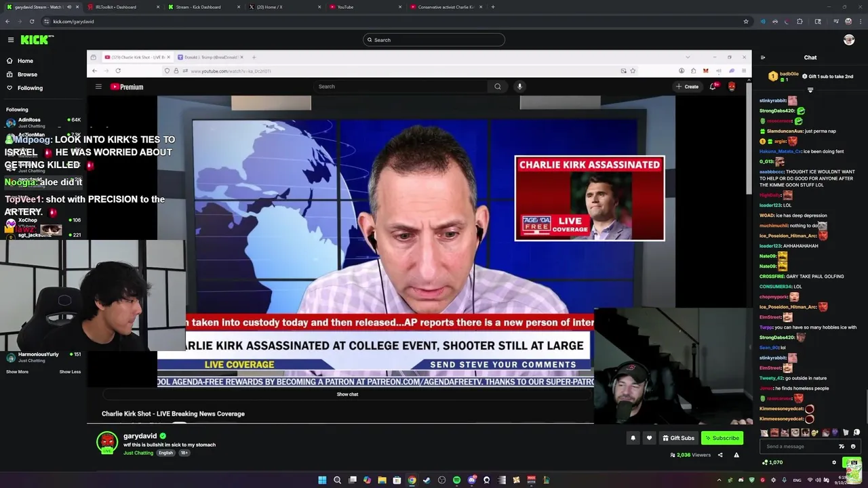Click YouTube voice search microphone icon
The image size is (868, 488).
[x=519, y=87]
